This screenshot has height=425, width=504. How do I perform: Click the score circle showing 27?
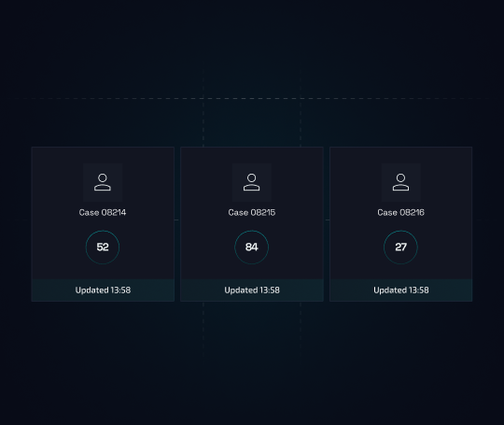(x=400, y=248)
